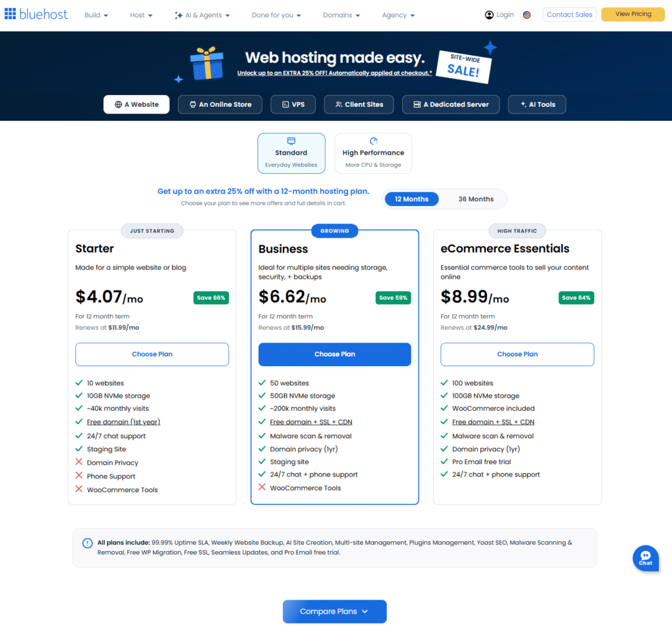Click the Renews at $15.99/mo text
Screen dimensions: 672x643
(291, 327)
